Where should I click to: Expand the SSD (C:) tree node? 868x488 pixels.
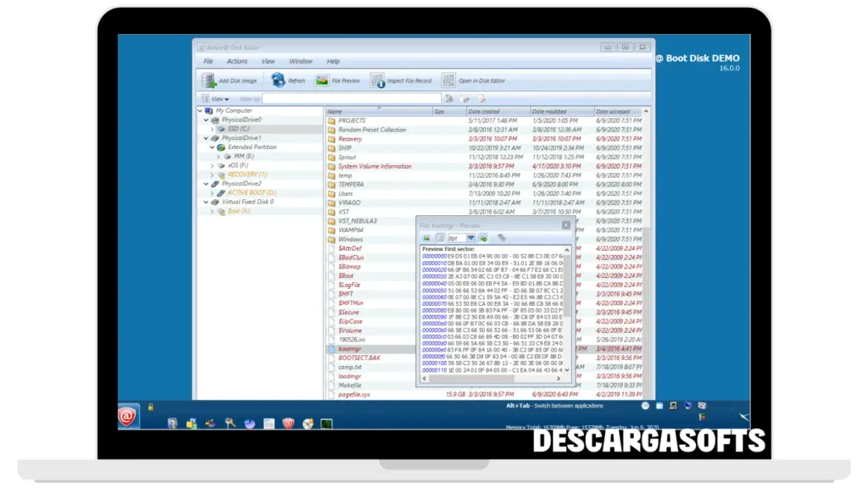coord(213,129)
